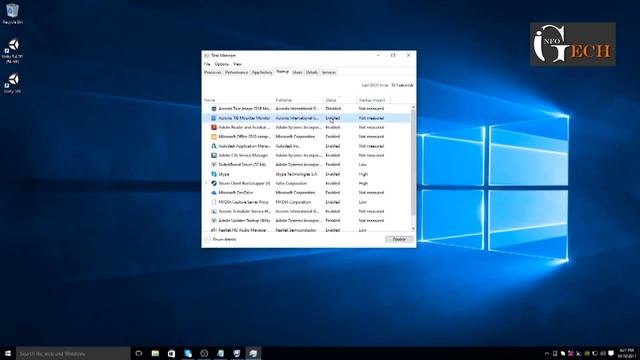The width and height of the screenshot is (640, 360).
Task: Click Steam Client Bootstrapper icon
Action: point(213,183)
